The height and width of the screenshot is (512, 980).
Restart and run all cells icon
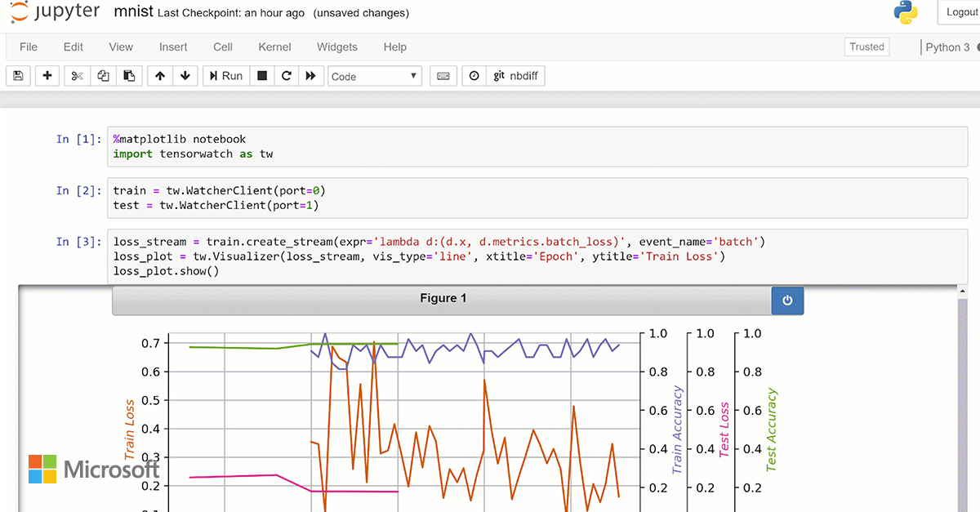tap(310, 76)
